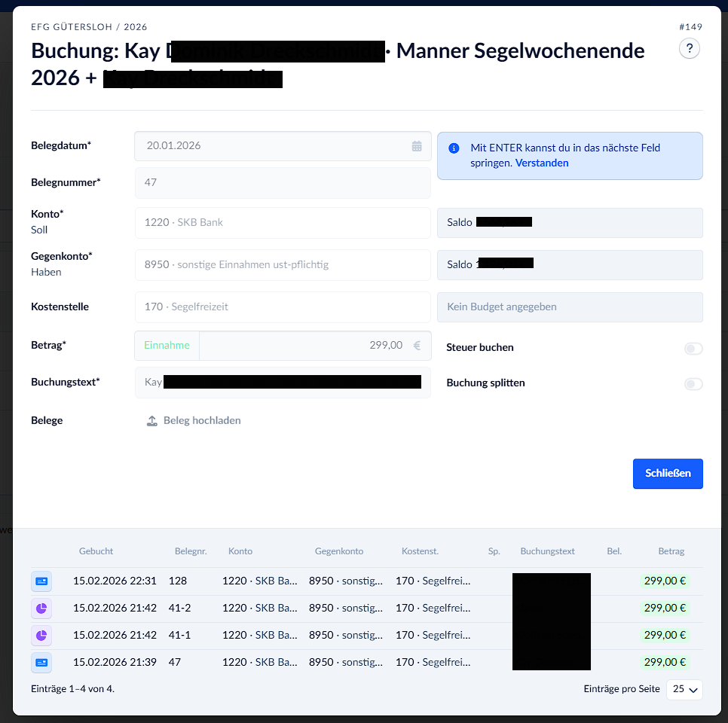
Task: Click the Schließen button
Action: click(x=667, y=474)
